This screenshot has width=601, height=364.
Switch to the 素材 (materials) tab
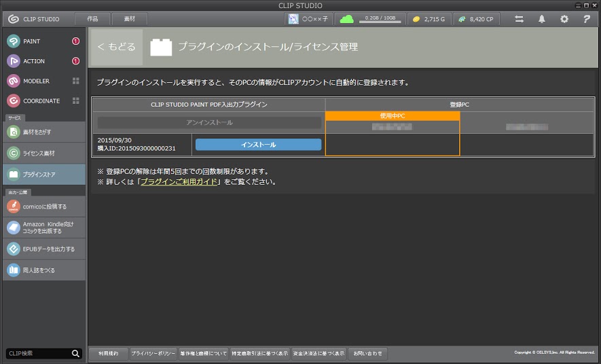click(130, 19)
